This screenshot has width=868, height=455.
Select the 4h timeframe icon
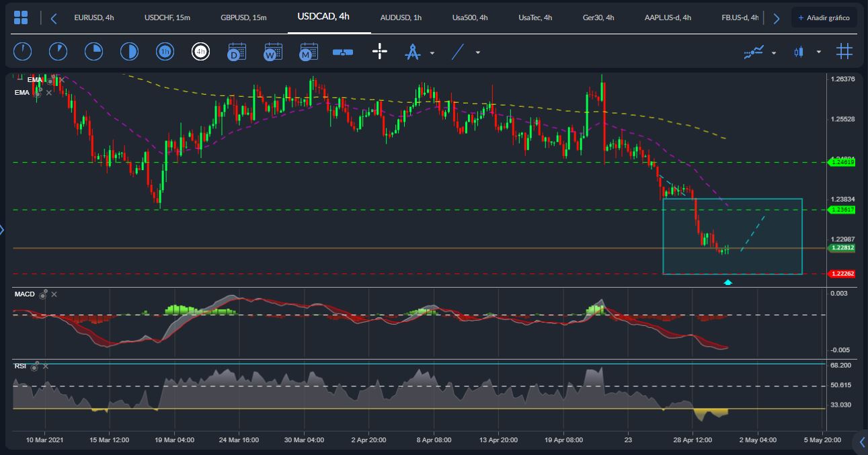click(200, 51)
